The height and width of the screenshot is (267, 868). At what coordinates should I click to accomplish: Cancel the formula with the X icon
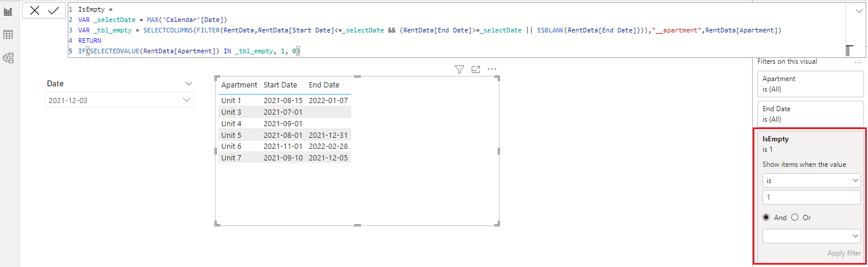tap(35, 10)
